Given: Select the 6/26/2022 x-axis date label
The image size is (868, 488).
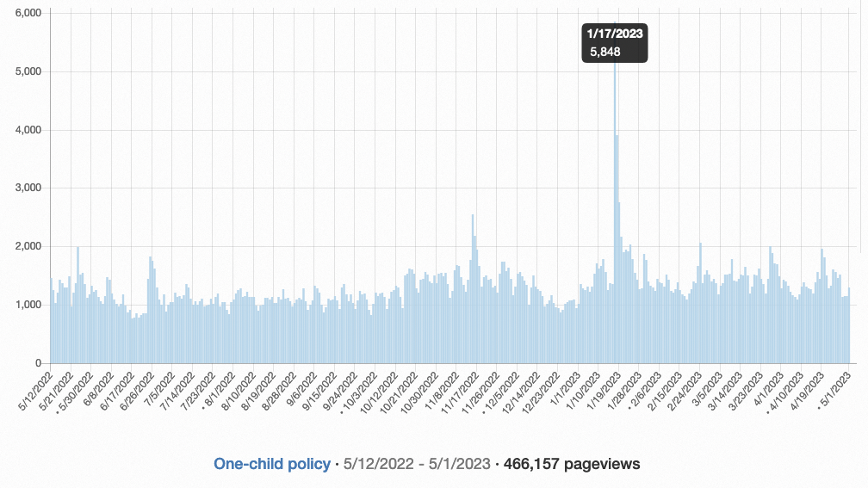Looking at the screenshot, I should (x=138, y=389).
